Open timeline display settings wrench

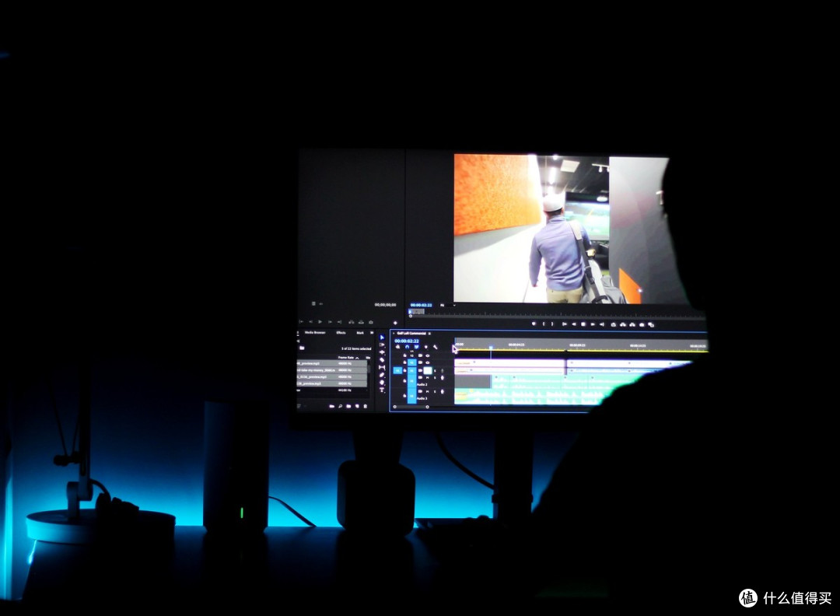pos(435,347)
